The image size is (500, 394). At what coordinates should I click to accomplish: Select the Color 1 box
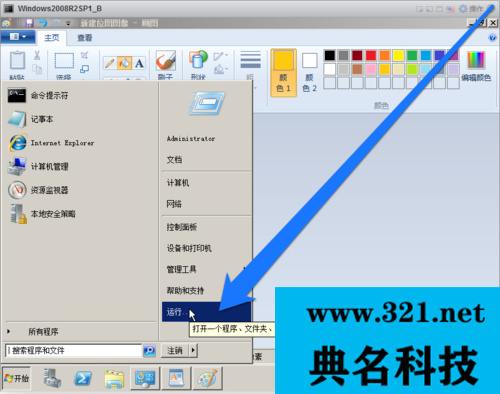click(283, 73)
